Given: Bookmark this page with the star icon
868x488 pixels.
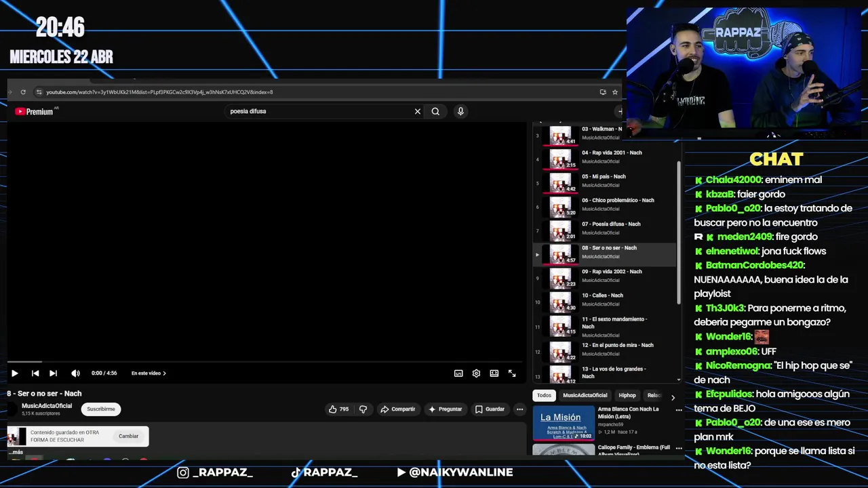Looking at the screenshot, I should click(615, 92).
